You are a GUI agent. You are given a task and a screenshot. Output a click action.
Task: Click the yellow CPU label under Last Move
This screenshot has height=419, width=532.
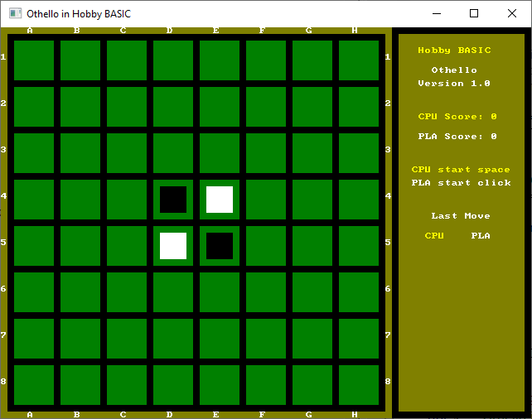[x=434, y=236]
